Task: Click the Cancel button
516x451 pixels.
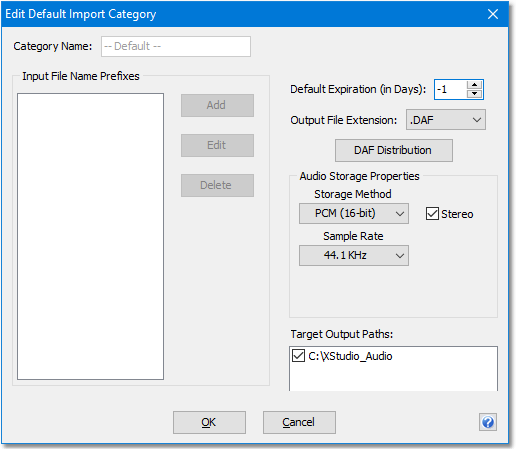Action: click(299, 422)
